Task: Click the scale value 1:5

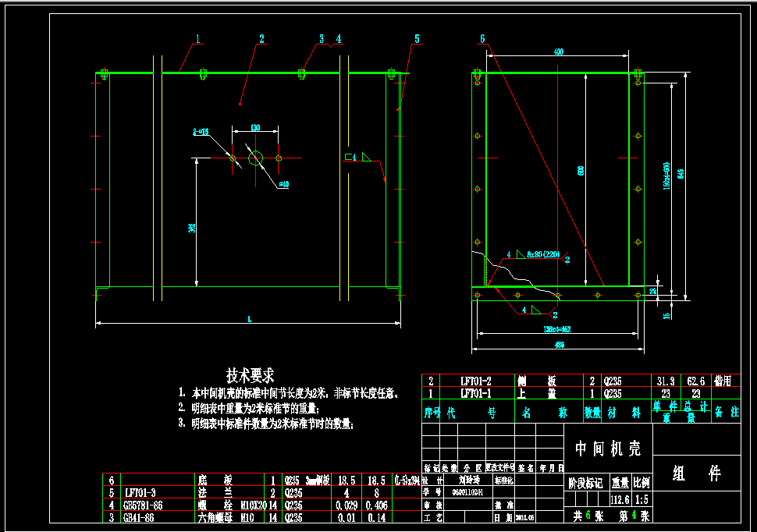Action: (x=641, y=499)
